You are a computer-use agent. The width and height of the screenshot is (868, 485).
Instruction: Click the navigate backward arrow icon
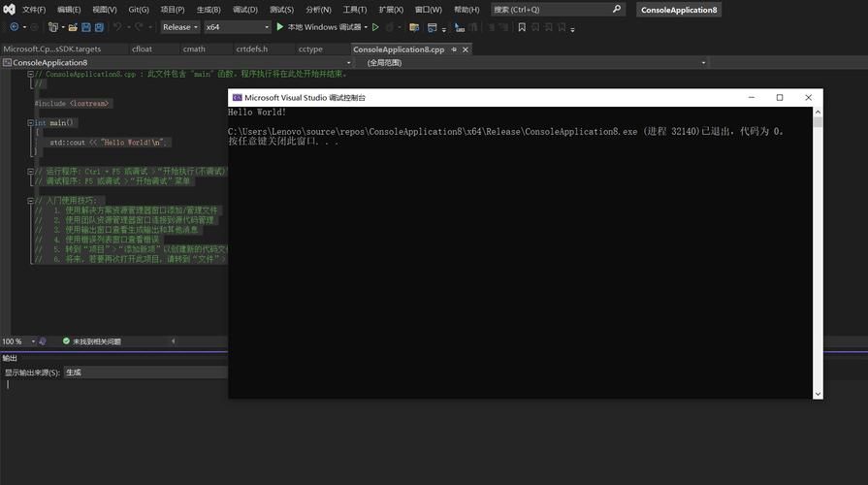point(15,27)
